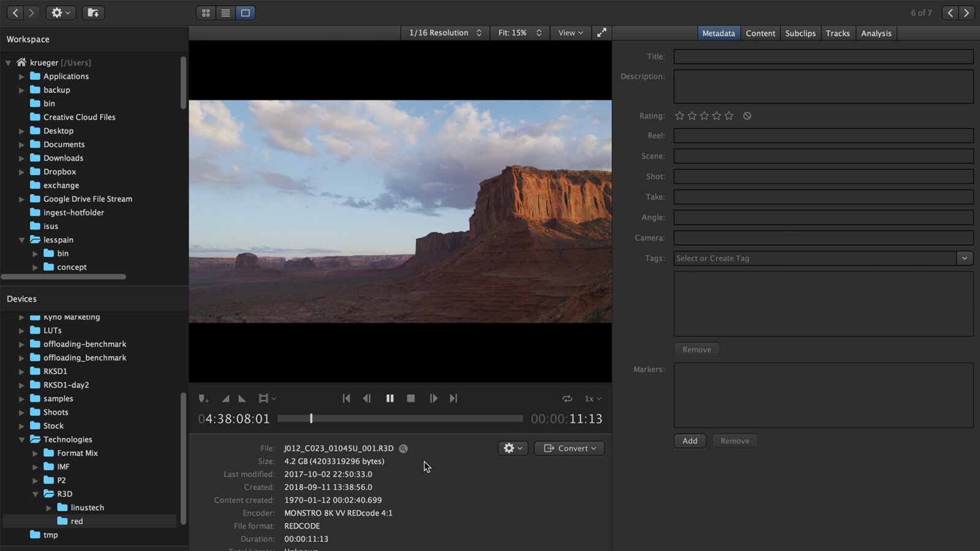The height and width of the screenshot is (551, 980).
Task: Expand the linustech folder
Action: click(49, 508)
